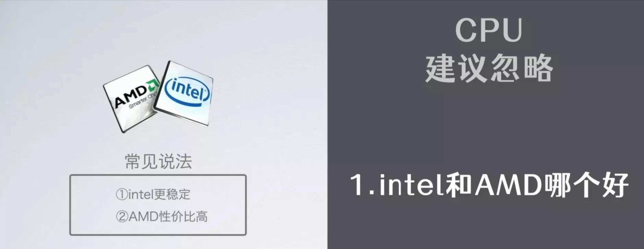The height and width of the screenshot is (249, 644).
Task: Click the large 'CPU' title
Action: (x=489, y=30)
